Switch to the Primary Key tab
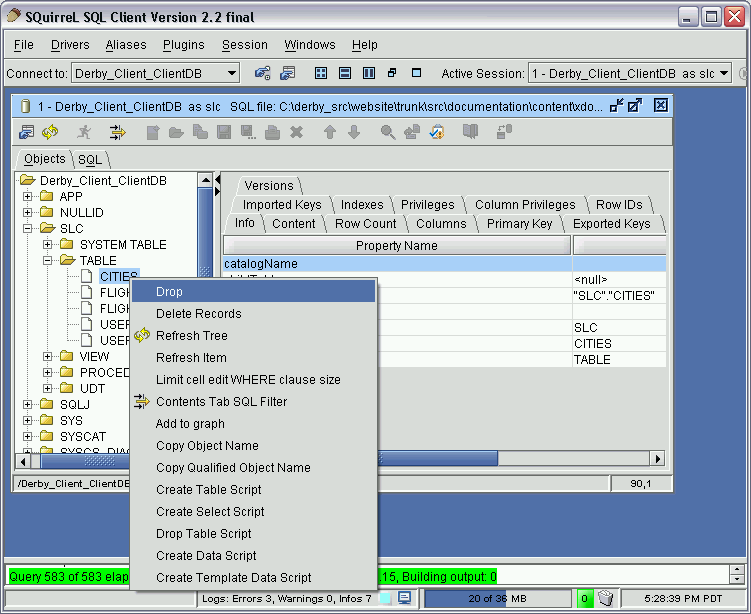The image size is (751, 614). pyautogui.click(x=519, y=224)
